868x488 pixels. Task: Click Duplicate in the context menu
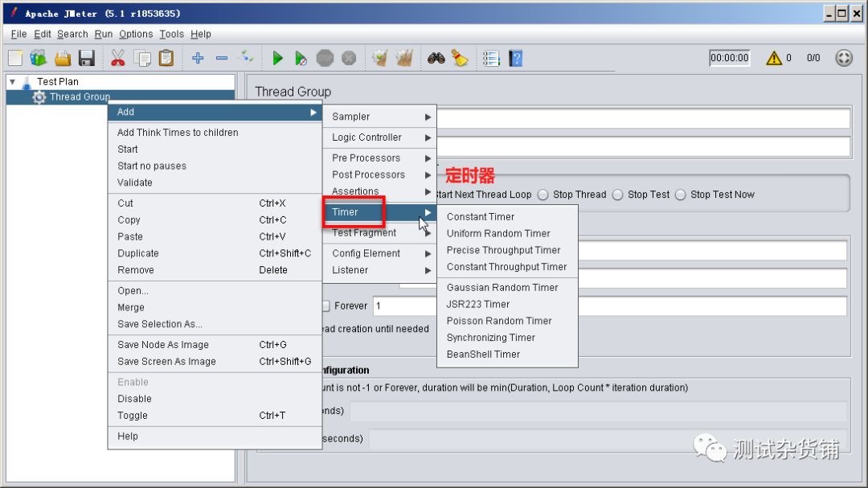click(215, 253)
